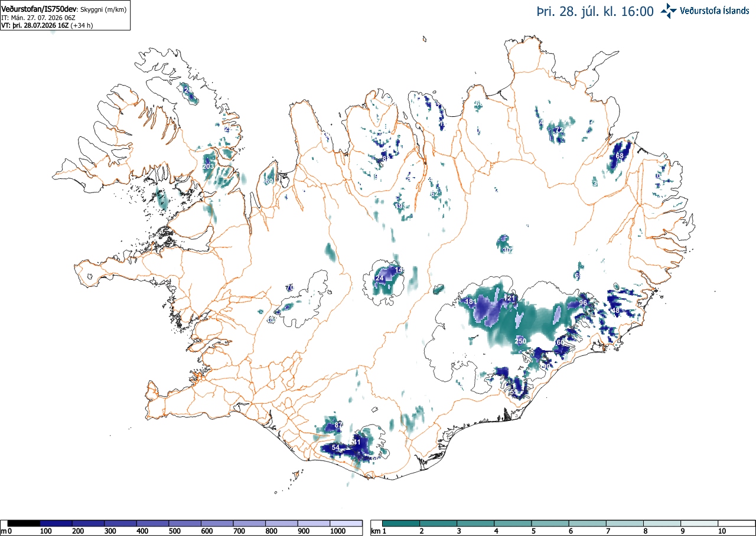Click the 72 value label in the northeast
The height and width of the screenshot is (536, 756).
pos(558,130)
